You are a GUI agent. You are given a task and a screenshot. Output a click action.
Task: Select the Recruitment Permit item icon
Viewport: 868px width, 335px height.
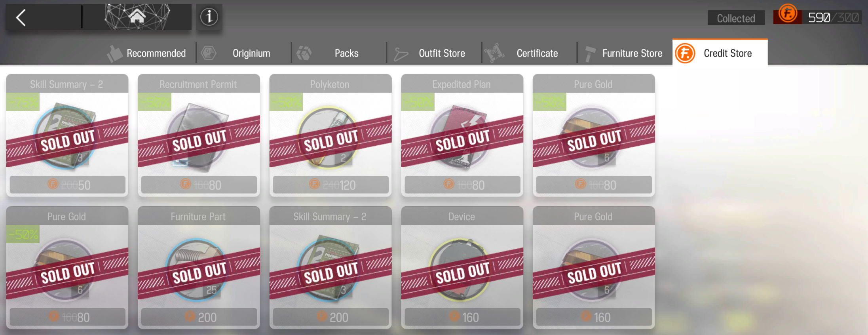(x=197, y=137)
